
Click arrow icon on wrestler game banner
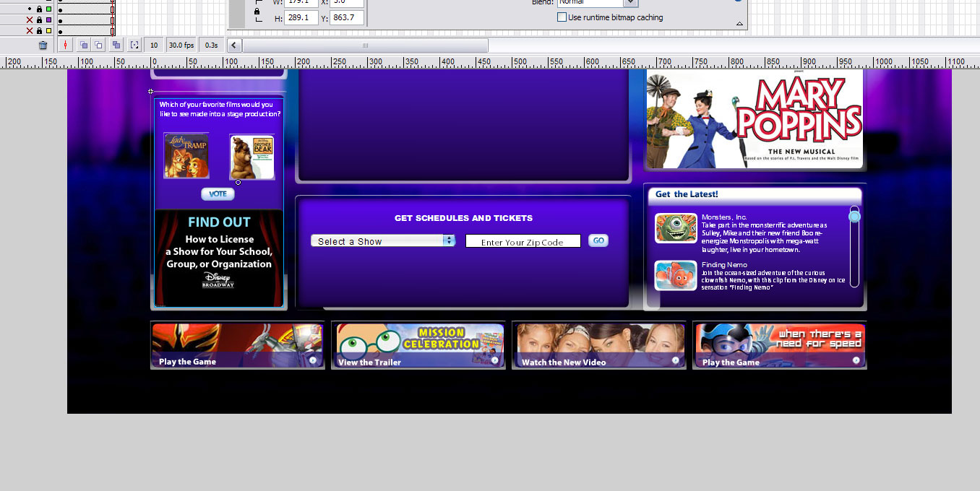313,360
